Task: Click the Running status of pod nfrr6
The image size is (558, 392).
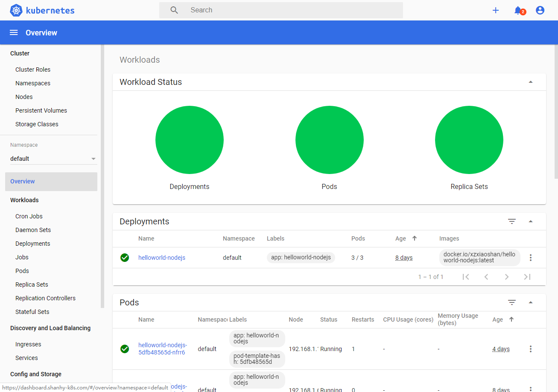Action: (331, 349)
